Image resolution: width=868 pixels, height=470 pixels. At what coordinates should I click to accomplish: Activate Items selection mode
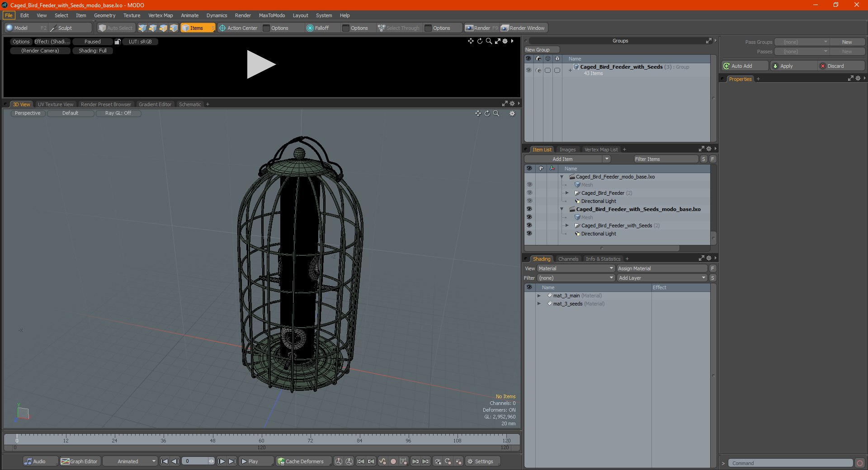pyautogui.click(x=197, y=28)
